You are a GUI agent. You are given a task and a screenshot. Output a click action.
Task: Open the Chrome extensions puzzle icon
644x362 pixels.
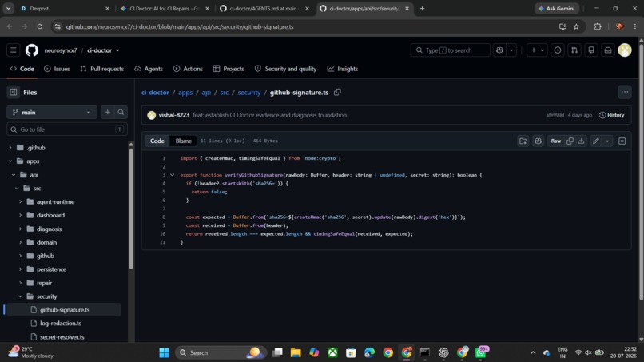pos(598,26)
